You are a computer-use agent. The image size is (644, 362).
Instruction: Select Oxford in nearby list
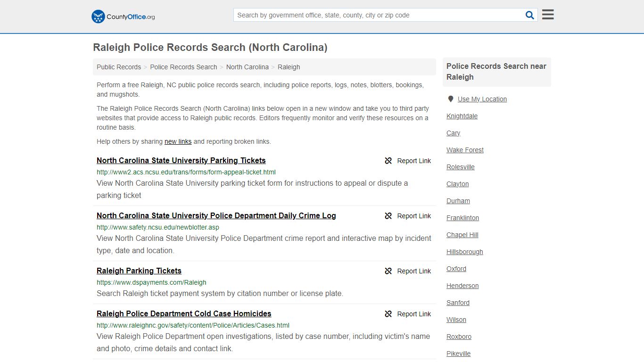pyautogui.click(x=456, y=269)
